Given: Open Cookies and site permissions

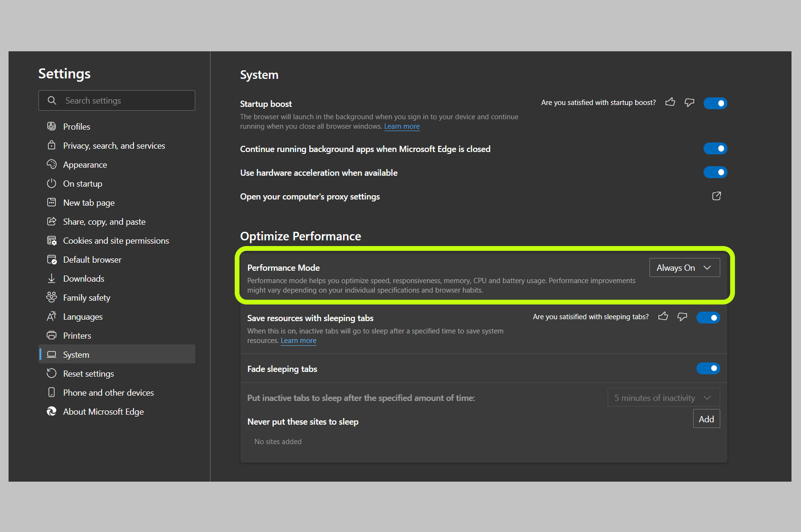Looking at the screenshot, I should [x=117, y=240].
